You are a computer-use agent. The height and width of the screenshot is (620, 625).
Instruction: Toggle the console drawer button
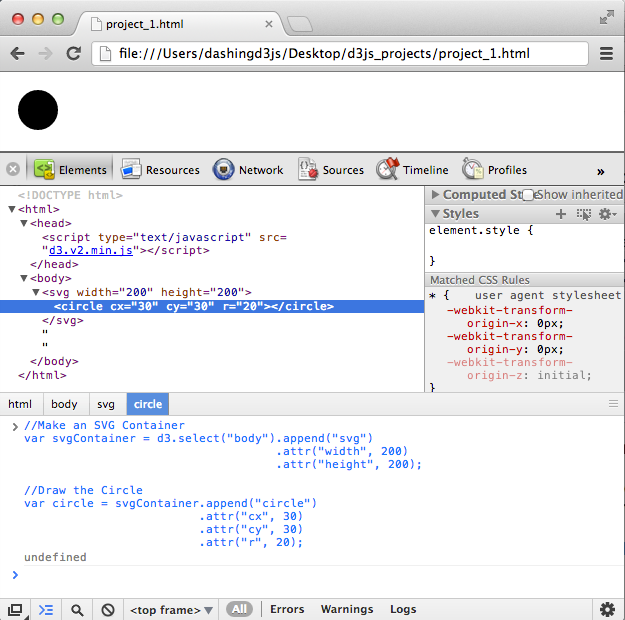coord(46,609)
